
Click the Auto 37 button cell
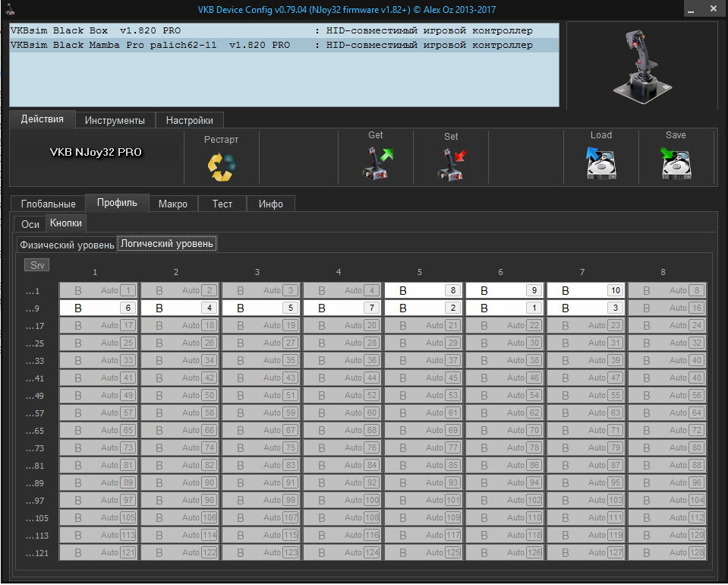424,360
